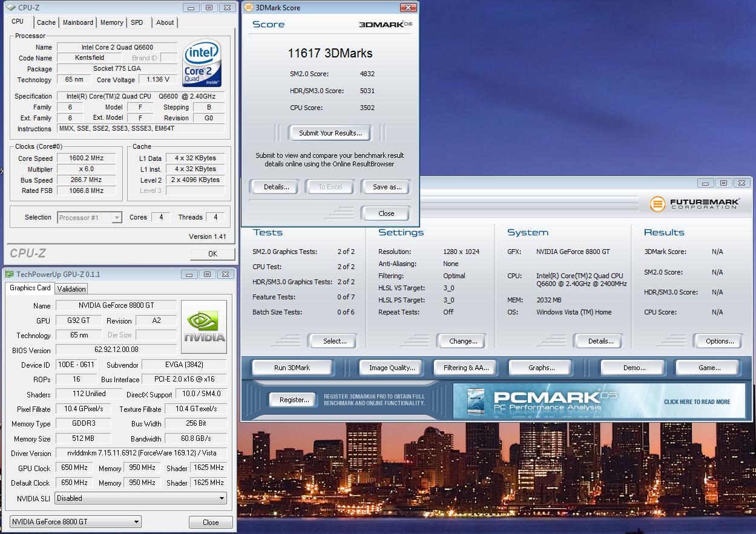
Task: Click the GFX value NVIDIA GeForce 8800 GT
Action: pyautogui.click(x=573, y=252)
